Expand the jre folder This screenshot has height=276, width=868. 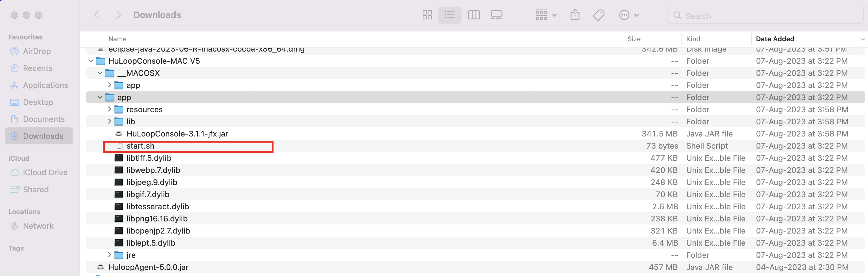coord(109,255)
